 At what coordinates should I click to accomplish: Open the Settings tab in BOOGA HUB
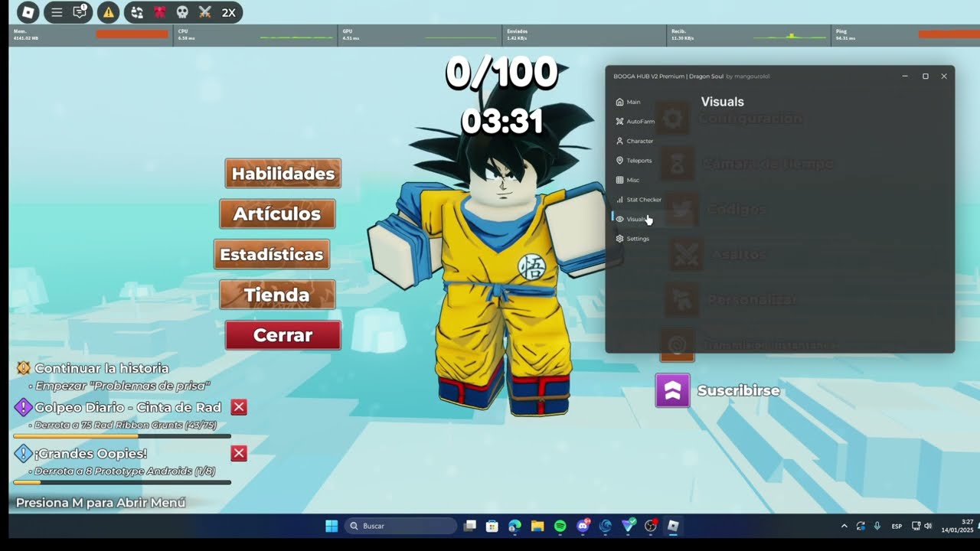632,239
